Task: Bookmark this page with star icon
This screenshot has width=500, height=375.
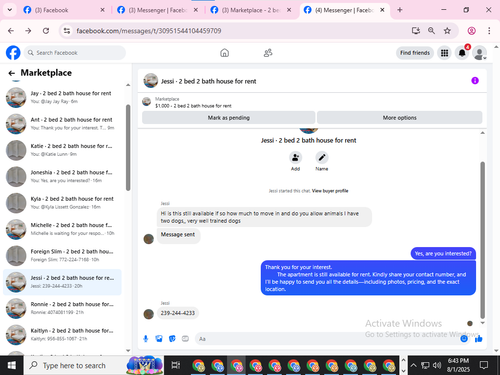Action: 447,31
